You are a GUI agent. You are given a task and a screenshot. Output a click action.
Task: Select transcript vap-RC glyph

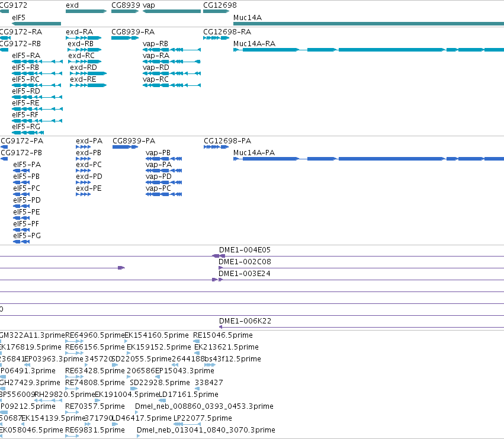[172, 85]
